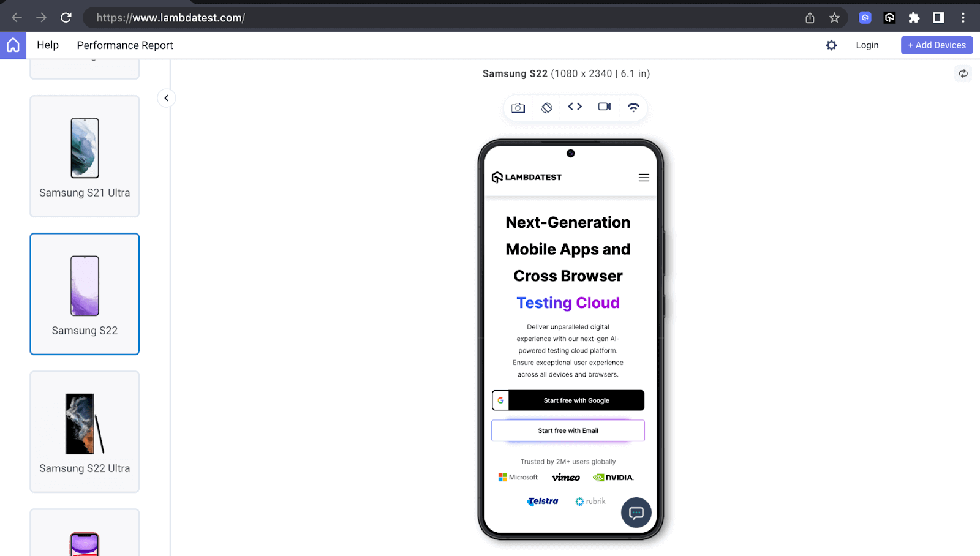Screen dimensions: 980x556
Task: Collapse the device sidebar panel
Action: [167, 98]
